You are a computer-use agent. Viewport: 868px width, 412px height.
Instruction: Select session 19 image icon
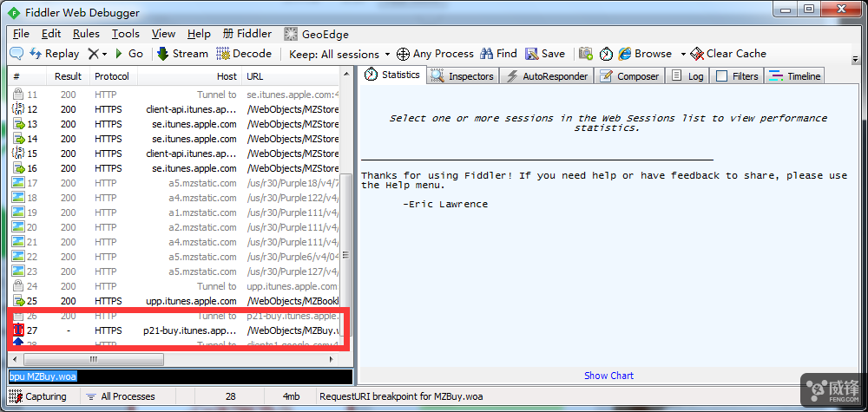(18, 213)
